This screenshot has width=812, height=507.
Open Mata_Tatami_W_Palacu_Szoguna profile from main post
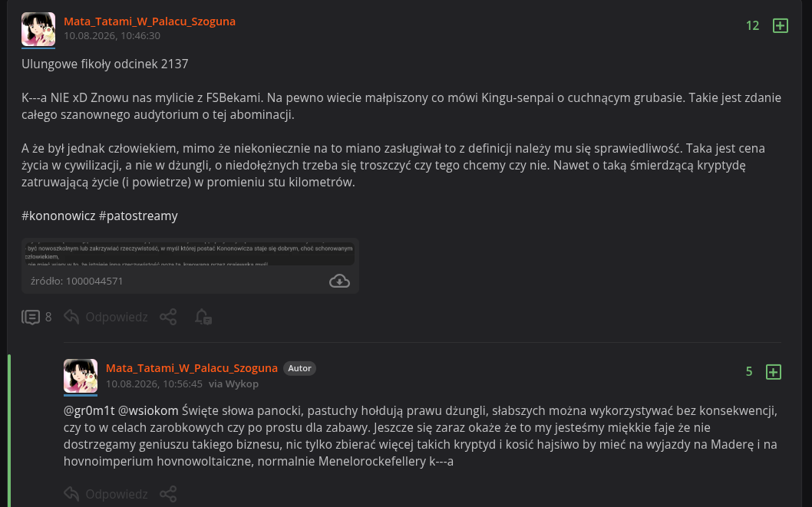(149, 21)
